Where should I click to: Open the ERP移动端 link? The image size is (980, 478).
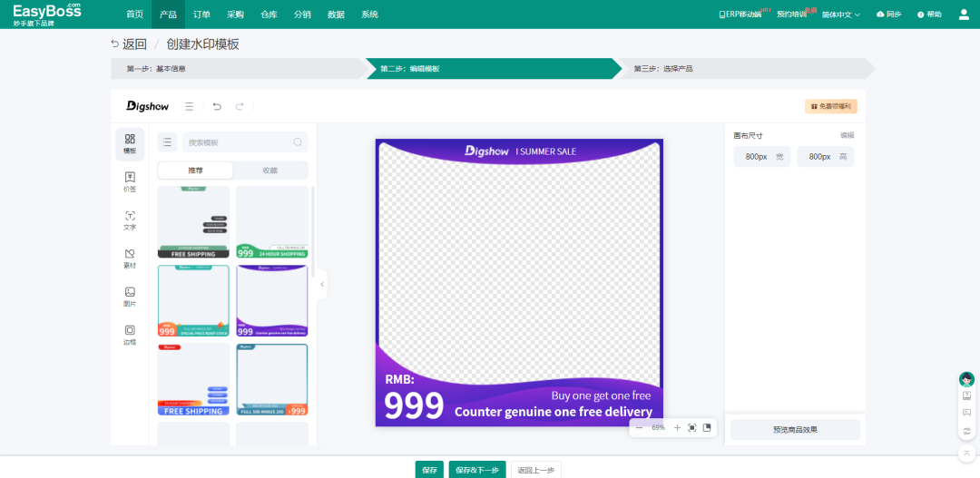click(740, 15)
